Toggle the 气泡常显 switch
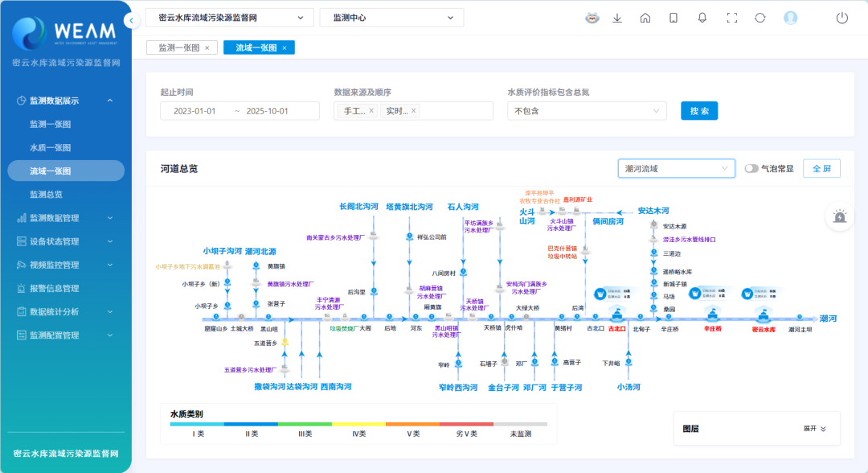This screenshot has height=473, width=868. tap(751, 169)
